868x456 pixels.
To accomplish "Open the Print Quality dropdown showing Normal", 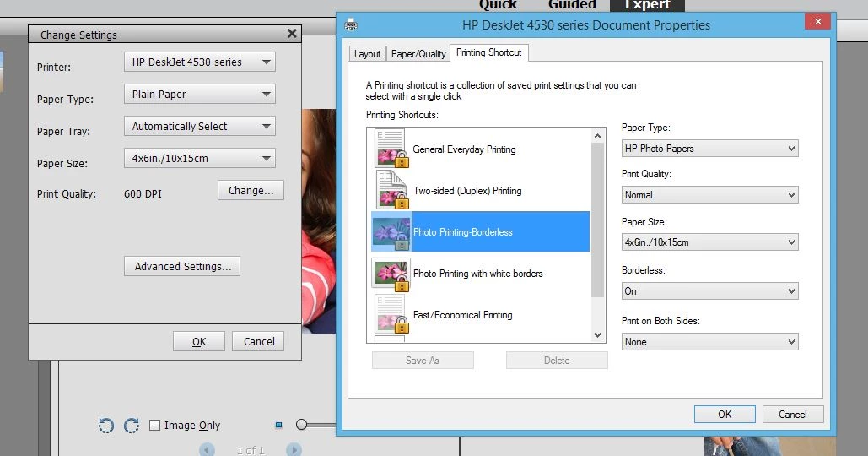I will (709, 195).
